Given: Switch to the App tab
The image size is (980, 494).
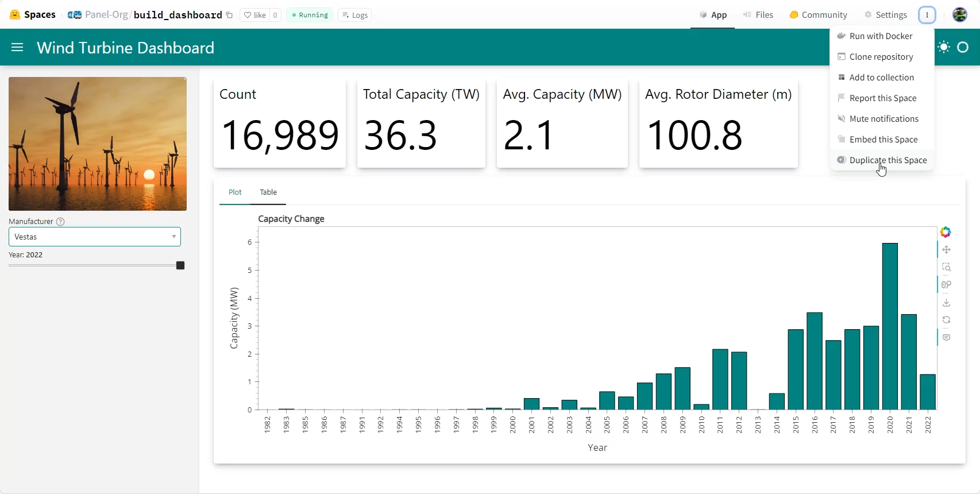Looking at the screenshot, I should point(713,15).
